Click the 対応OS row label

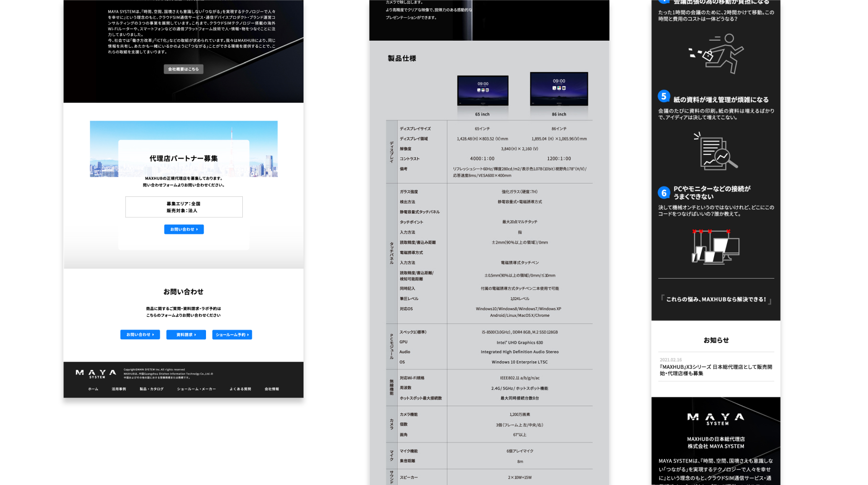406,309
